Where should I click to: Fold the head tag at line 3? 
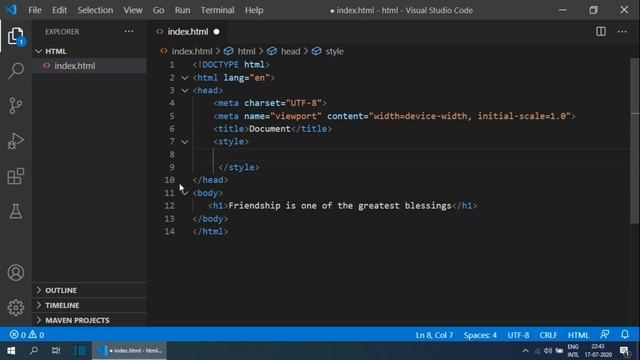click(x=184, y=90)
